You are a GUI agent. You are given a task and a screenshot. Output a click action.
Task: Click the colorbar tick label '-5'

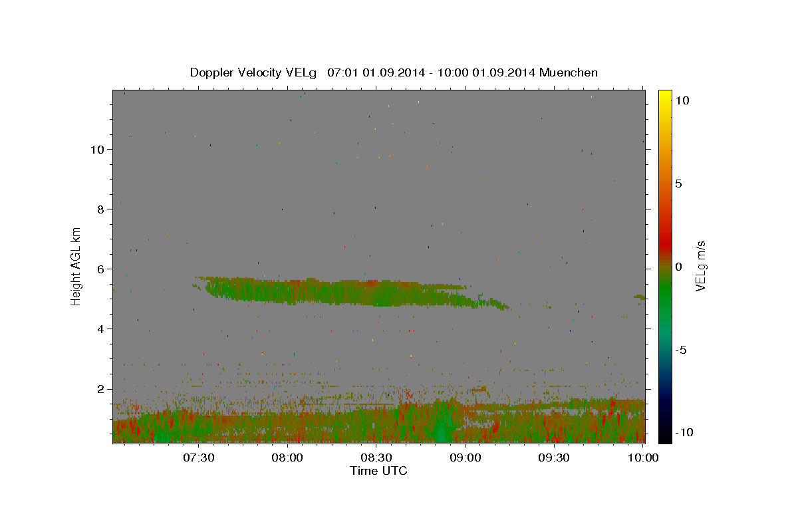[680, 350]
